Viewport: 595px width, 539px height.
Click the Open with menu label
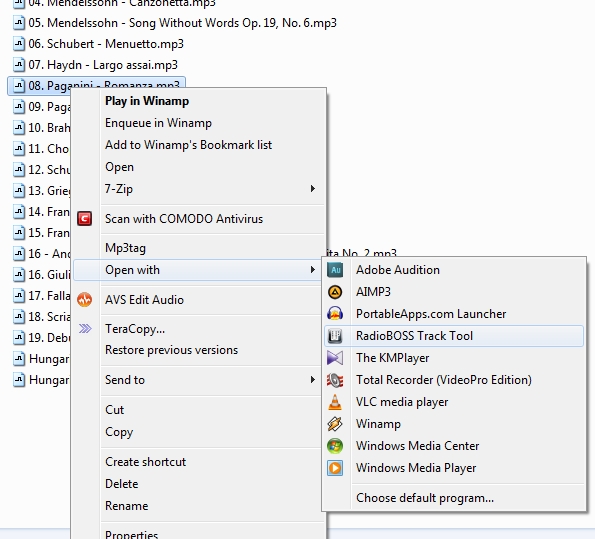[x=132, y=270]
